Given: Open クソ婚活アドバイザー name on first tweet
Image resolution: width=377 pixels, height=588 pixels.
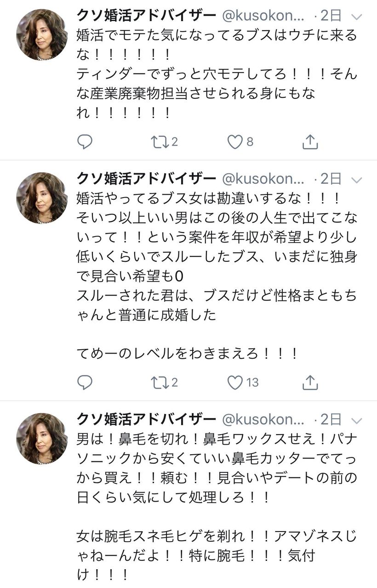Looking at the screenshot, I should coord(146,16).
